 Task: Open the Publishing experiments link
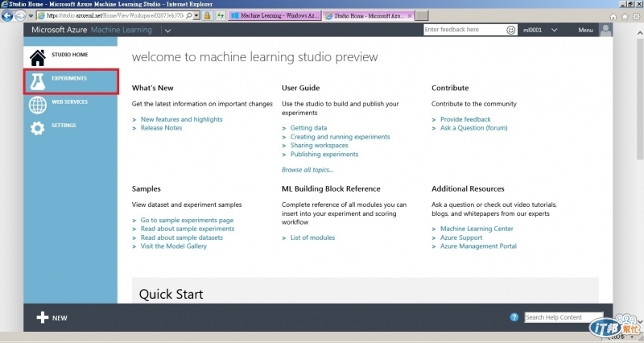(x=324, y=154)
